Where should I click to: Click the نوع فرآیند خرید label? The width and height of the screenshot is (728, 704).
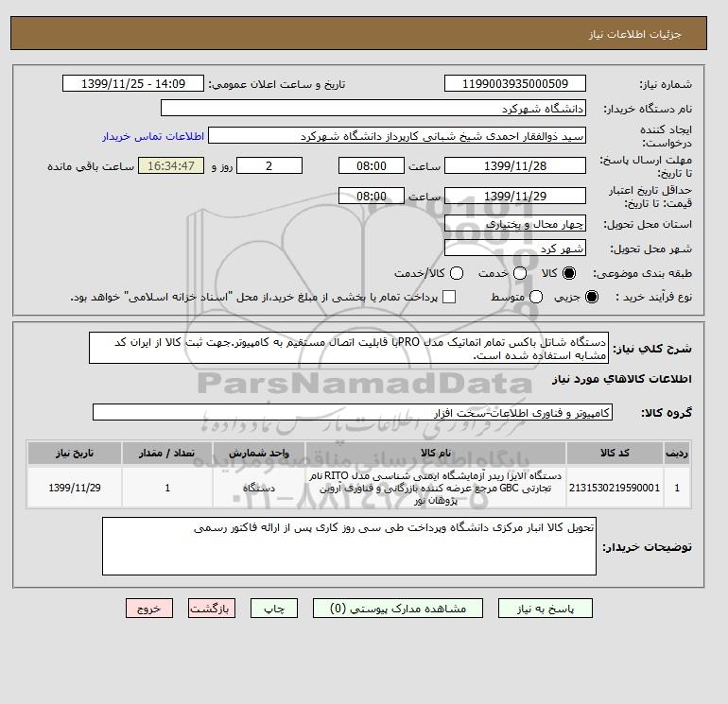tap(653, 297)
